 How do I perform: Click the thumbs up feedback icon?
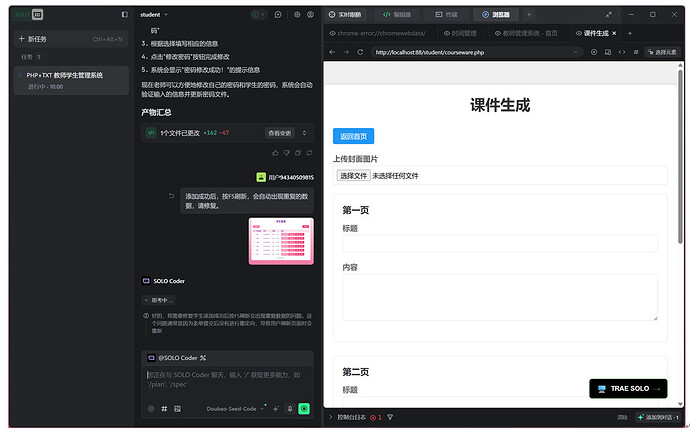274,153
